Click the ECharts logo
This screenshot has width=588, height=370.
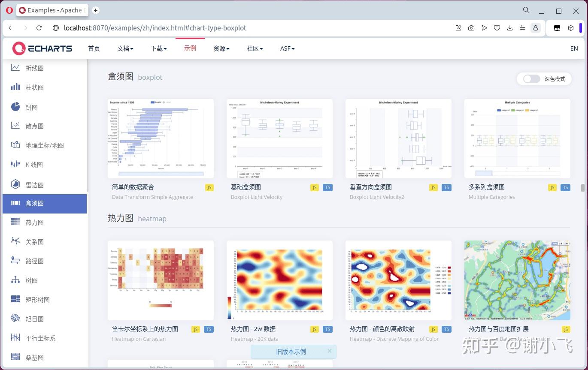tap(42, 48)
